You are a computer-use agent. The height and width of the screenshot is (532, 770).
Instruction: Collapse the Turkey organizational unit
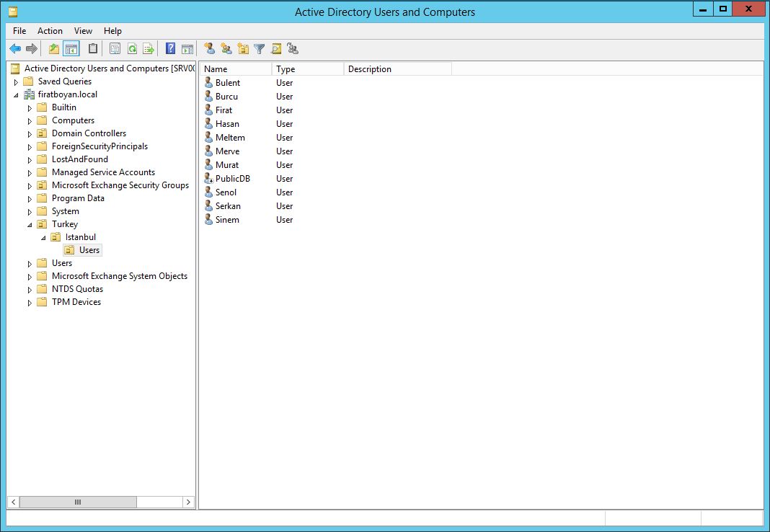point(30,225)
